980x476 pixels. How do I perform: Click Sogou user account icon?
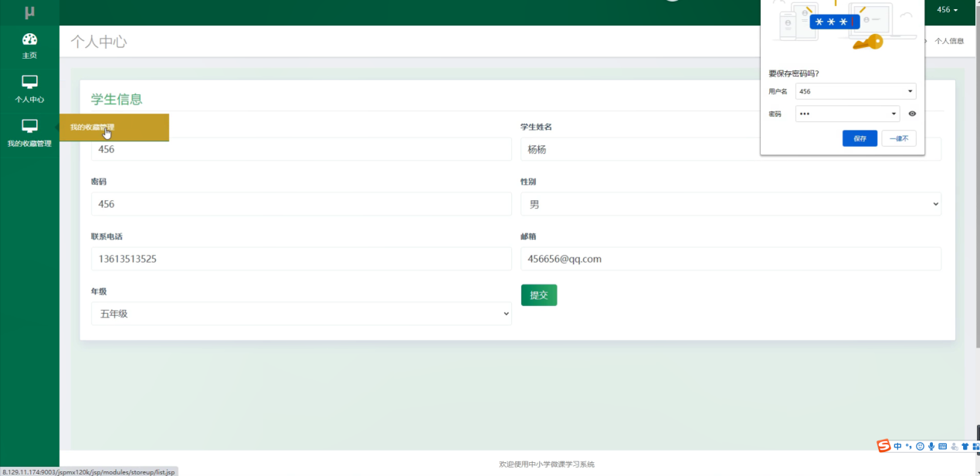tap(955, 447)
